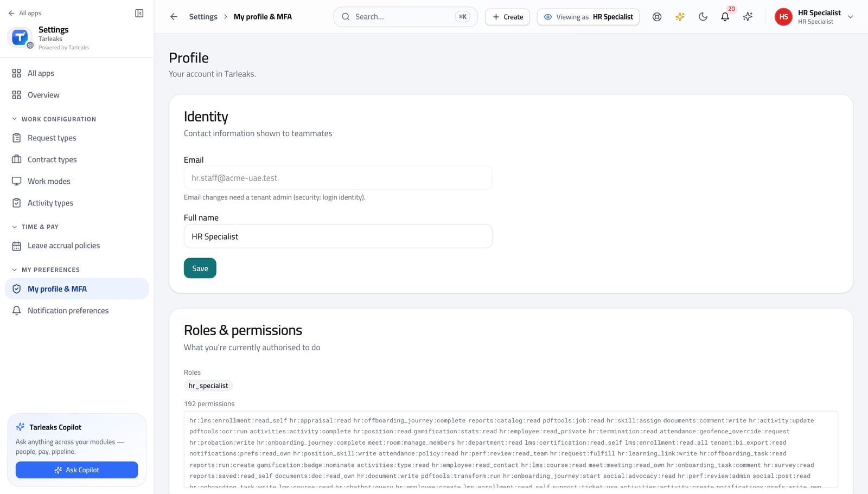The height and width of the screenshot is (494, 868).
Task: Focus the top Search box
Action: (406, 17)
